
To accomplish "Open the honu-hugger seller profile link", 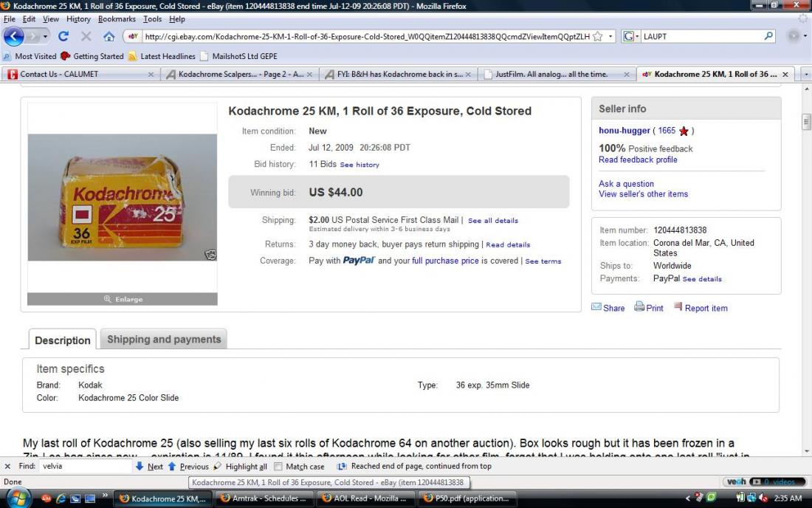I will [x=624, y=131].
